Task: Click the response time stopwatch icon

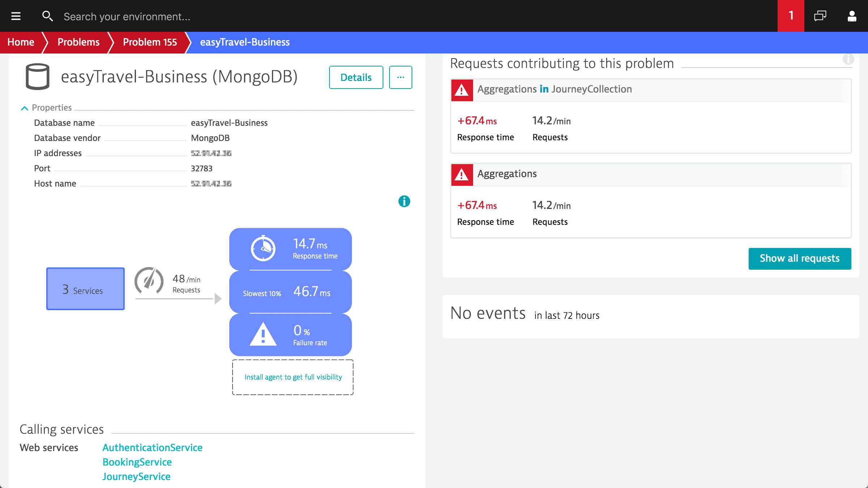Action: [263, 248]
